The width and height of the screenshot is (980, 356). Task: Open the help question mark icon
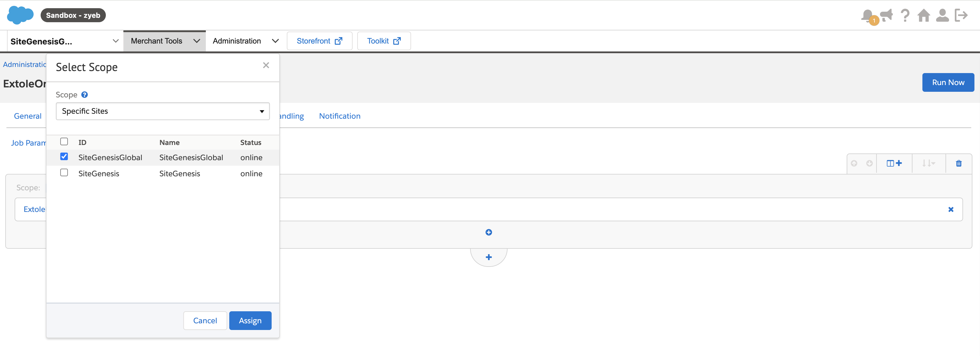tap(905, 15)
